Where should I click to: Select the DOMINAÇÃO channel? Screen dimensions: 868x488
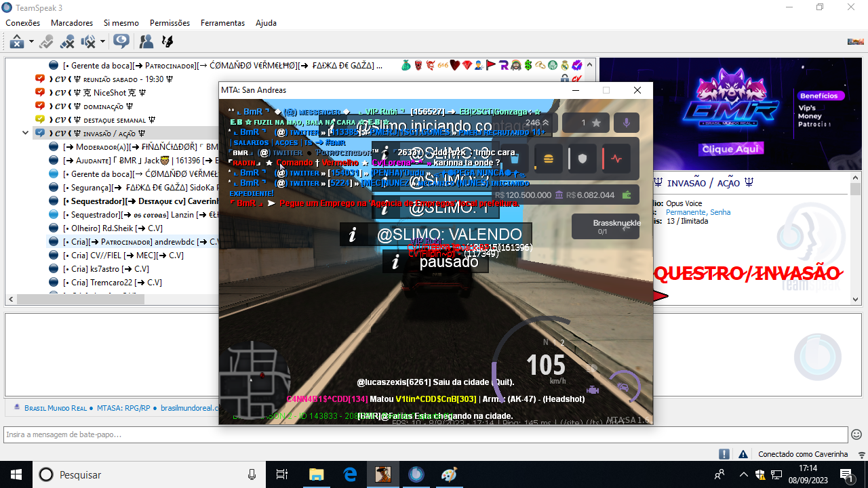[90, 106]
